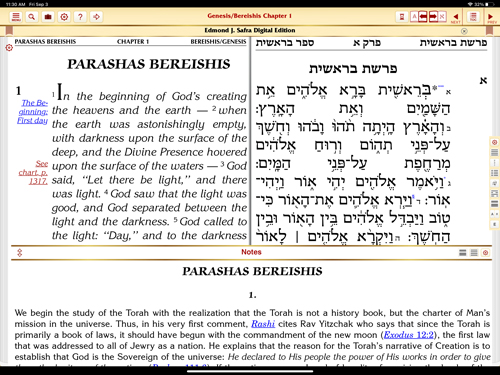Click 'Edmond J. Safra Digital Edition' banner text
500x375 pixels.
pos(250,30)
